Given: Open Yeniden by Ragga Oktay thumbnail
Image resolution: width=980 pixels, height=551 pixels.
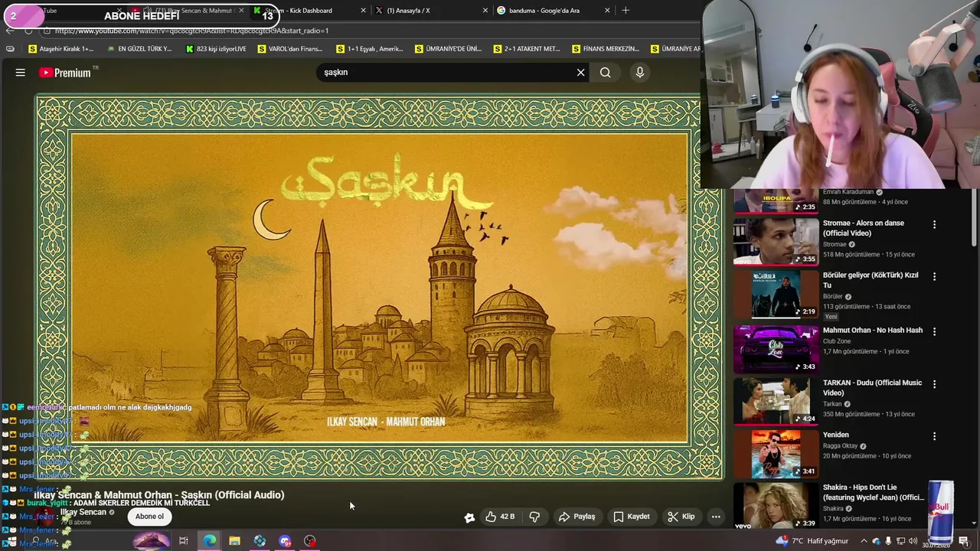Looking at the screenshot, I should click(776, 453).
